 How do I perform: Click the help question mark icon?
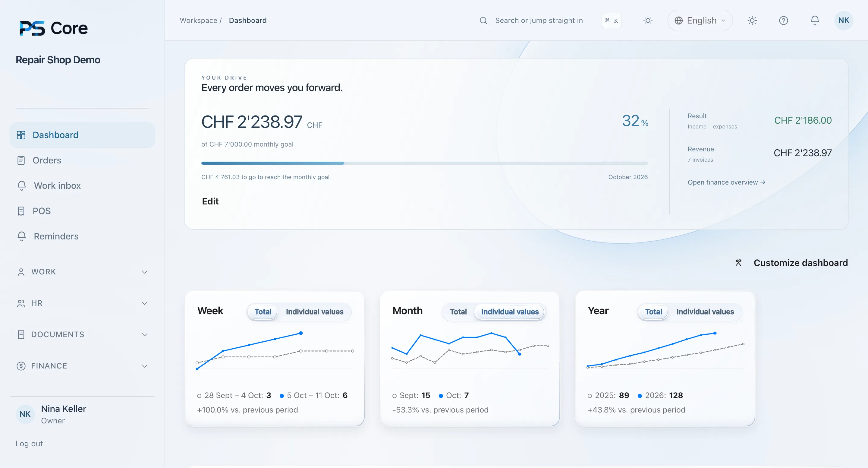(x=783, y=21)
